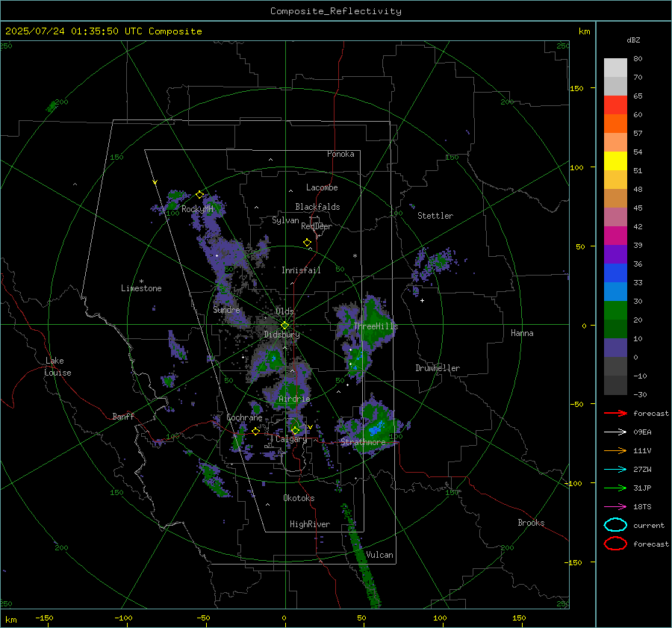Image resolution: width=672 pixels, height=628 pixels.
Task: Click the 'Lake Louise' map label
Action: (x=57, y=367)
